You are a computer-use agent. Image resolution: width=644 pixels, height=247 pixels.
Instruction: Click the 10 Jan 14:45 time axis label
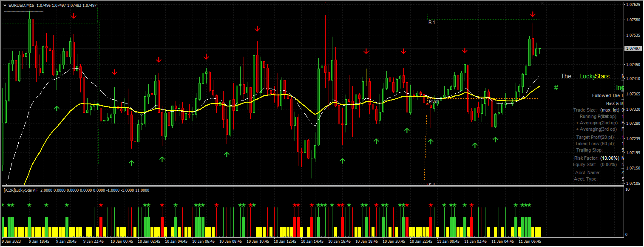coord(312,241)
